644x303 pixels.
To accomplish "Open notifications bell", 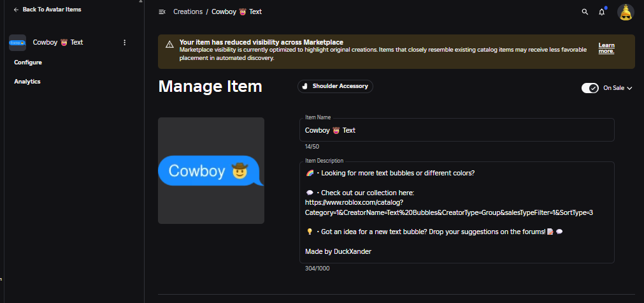I will pos(602,12).
